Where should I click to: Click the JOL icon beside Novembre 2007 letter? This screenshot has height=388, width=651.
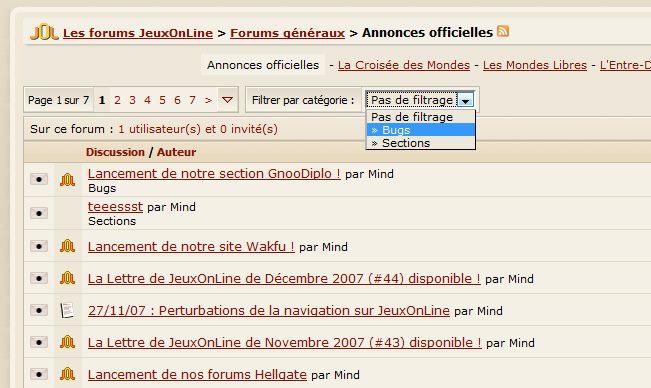(x=67, y=342)
